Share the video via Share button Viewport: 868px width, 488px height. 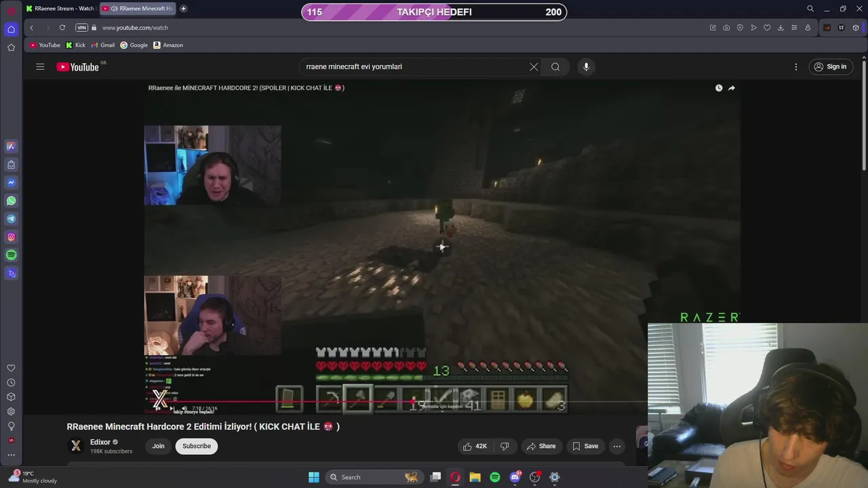[541, 446]
